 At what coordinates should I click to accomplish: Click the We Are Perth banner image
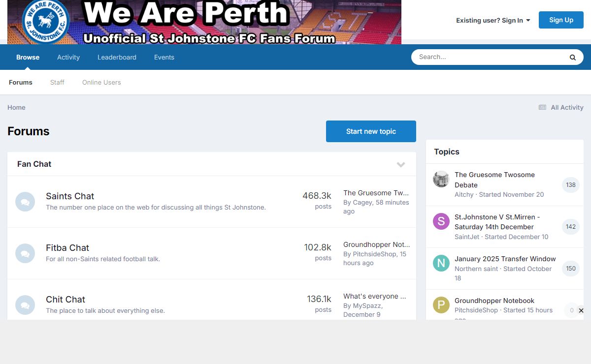click(204, 22)
